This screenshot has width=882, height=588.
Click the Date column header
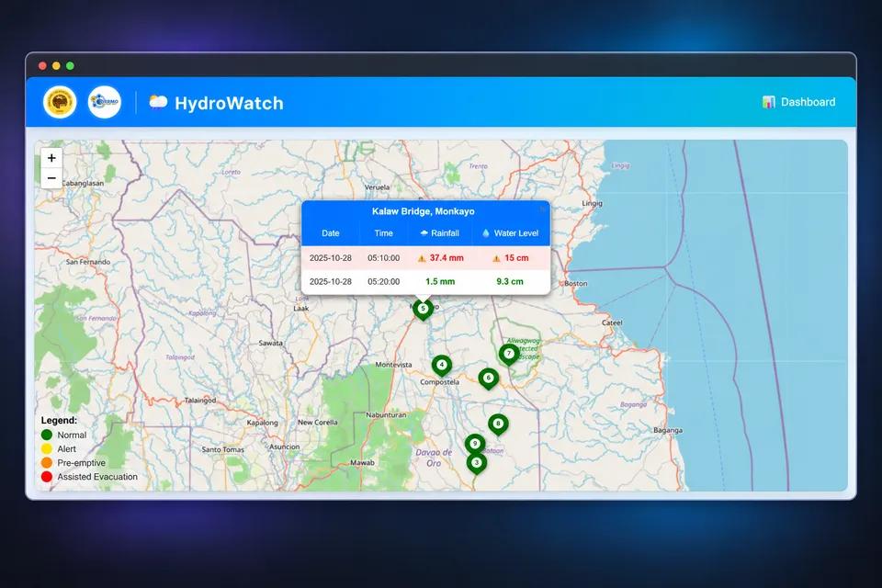(x=330, y=233)
